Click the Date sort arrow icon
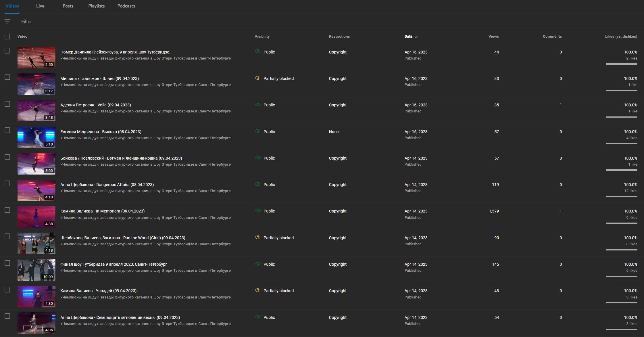Screen dimensions: 644x337 416,37
